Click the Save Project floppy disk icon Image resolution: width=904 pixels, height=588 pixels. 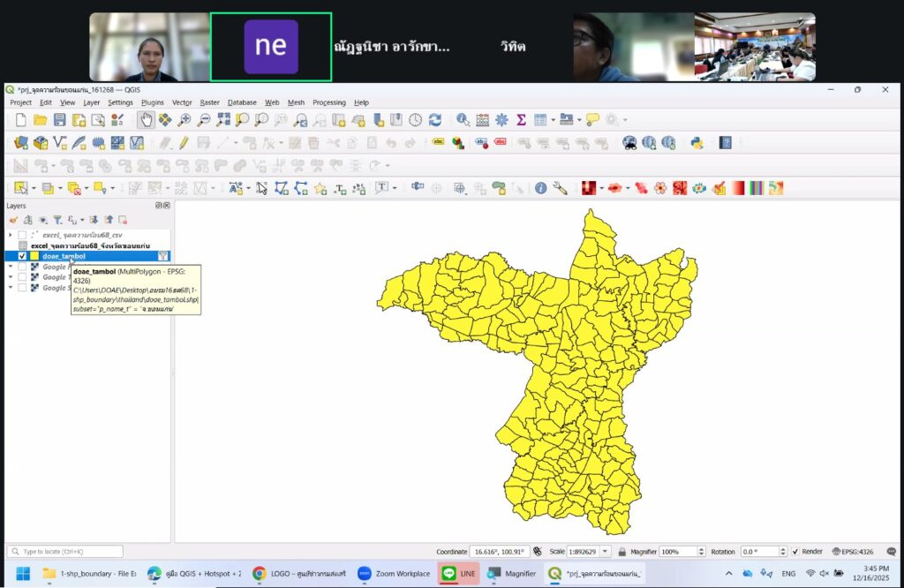[60, 120]
